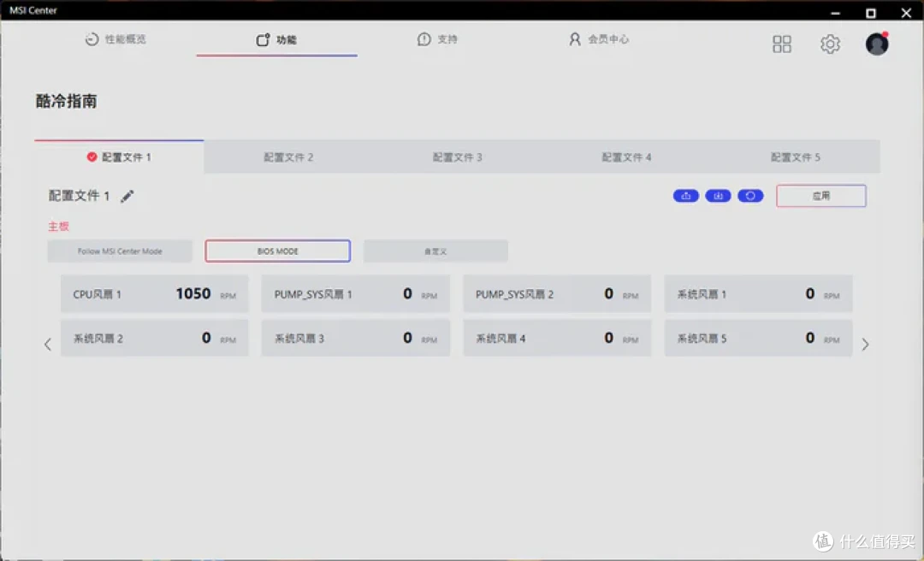The width and height of the screenshot is (924, 561).
Task: Open the 性能概览 overview tab
Action: (115, 39)
